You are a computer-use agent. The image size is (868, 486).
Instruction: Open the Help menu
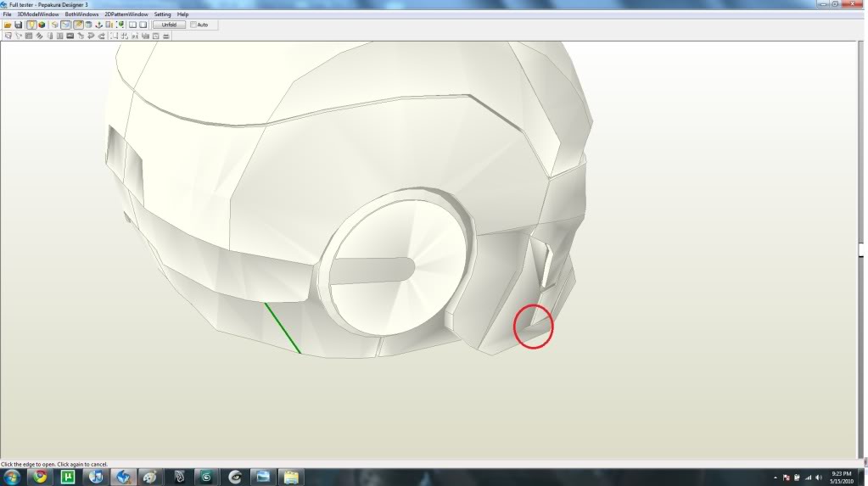tap(182, 14)
